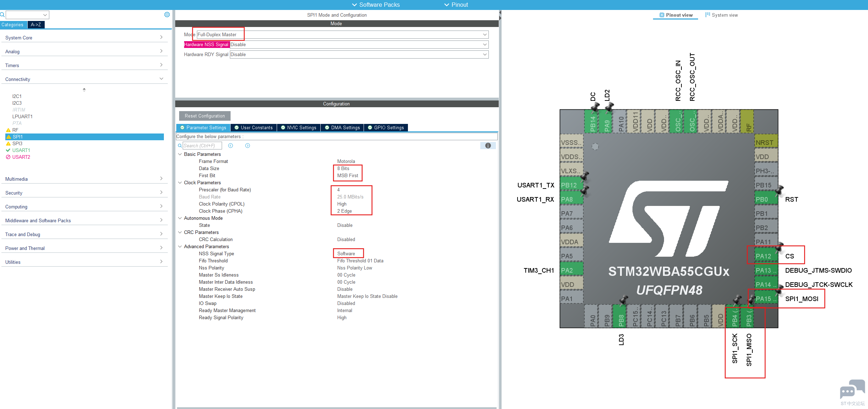Switch to the Parameter Settings tab
Viewport: 868px width, 409px height.
203,127
